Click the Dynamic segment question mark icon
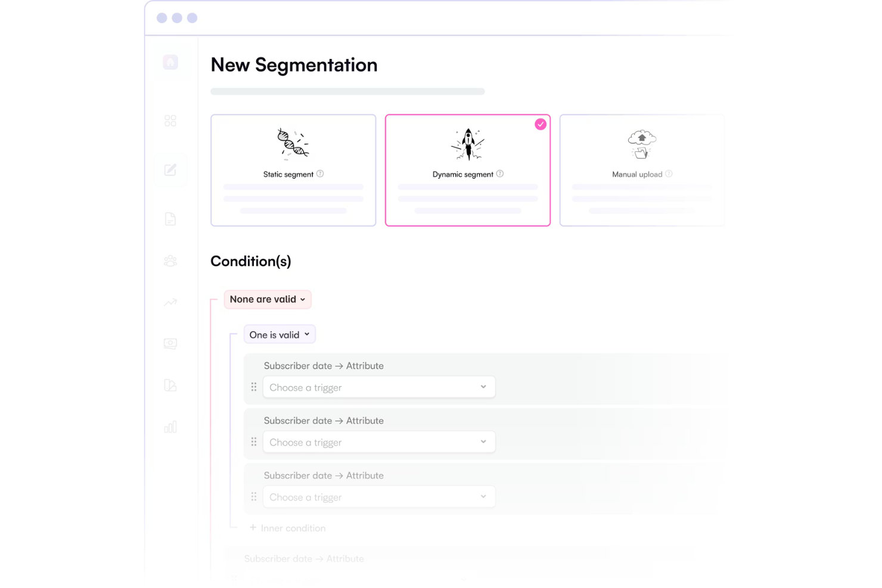The width and height of the screenshot is (882, 588). tap(499, 174)
